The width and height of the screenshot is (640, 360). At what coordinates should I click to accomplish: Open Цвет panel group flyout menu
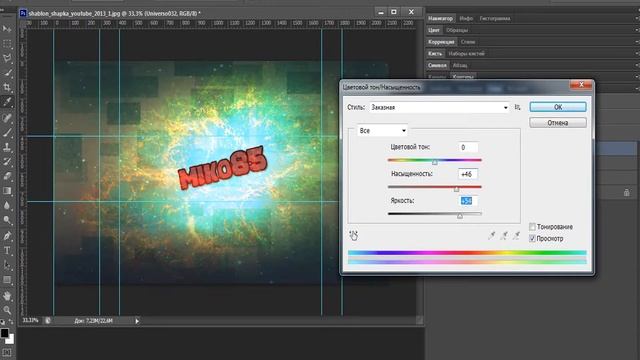click(637, 30)
